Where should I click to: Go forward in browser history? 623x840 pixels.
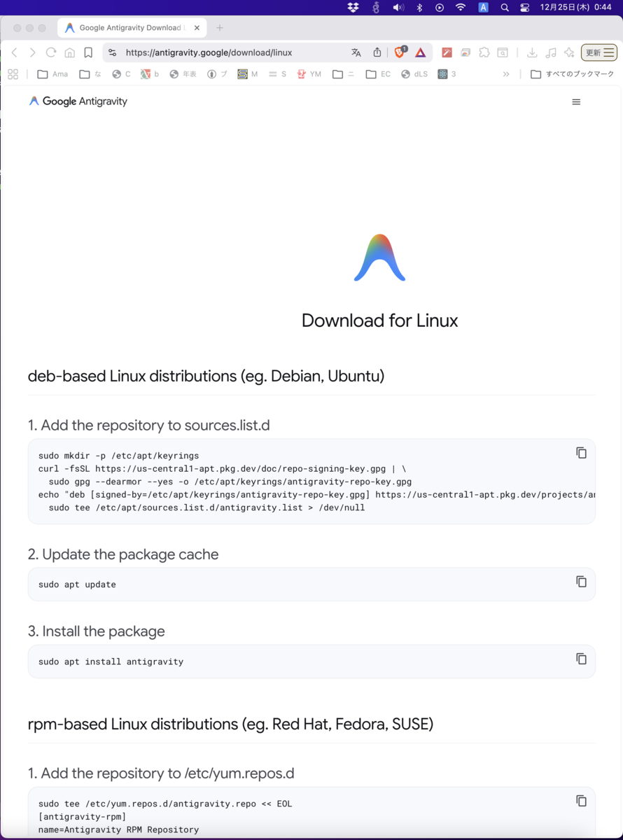coord(32,52)
